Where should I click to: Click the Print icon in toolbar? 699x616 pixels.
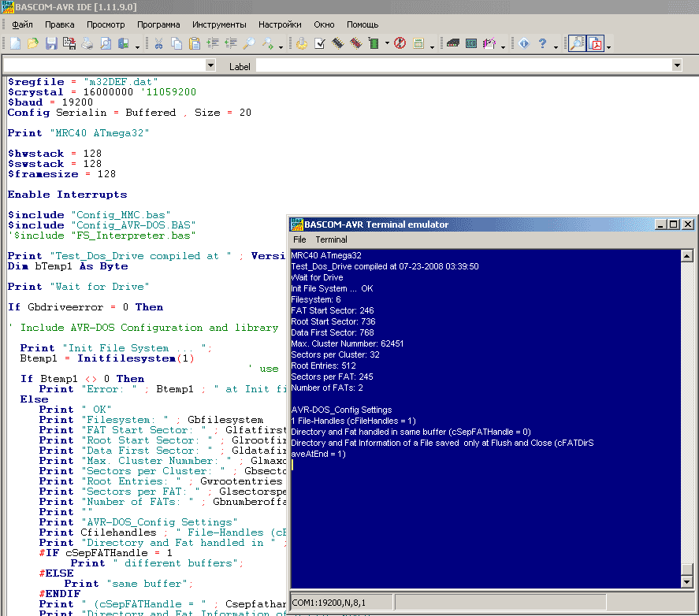(x=87, y=43)
